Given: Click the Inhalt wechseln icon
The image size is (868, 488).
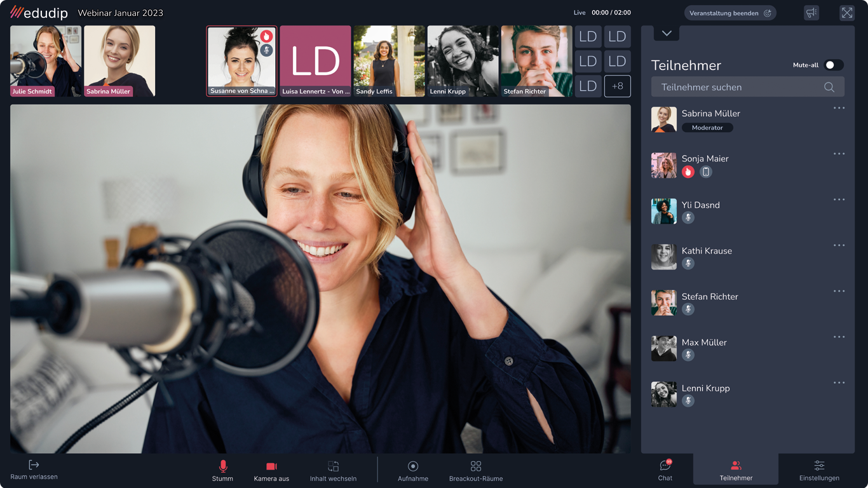Looking at the screenshot, I should pyautogui.click(x=333, y=466).
